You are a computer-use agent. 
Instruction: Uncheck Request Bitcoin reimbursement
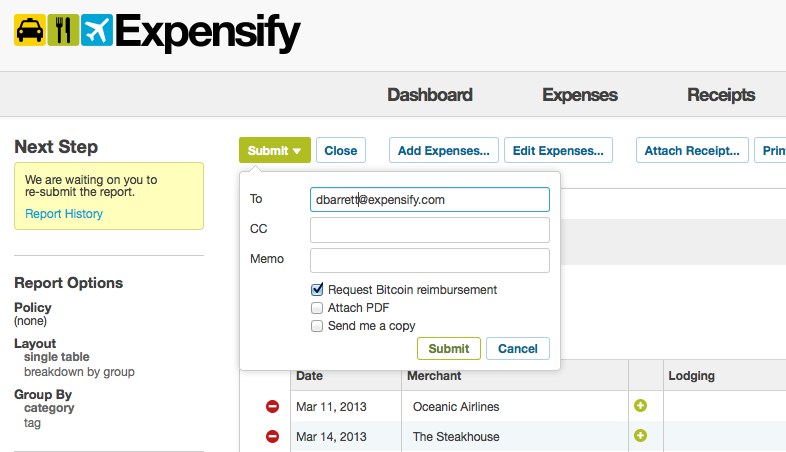click(x=317, y=289)
